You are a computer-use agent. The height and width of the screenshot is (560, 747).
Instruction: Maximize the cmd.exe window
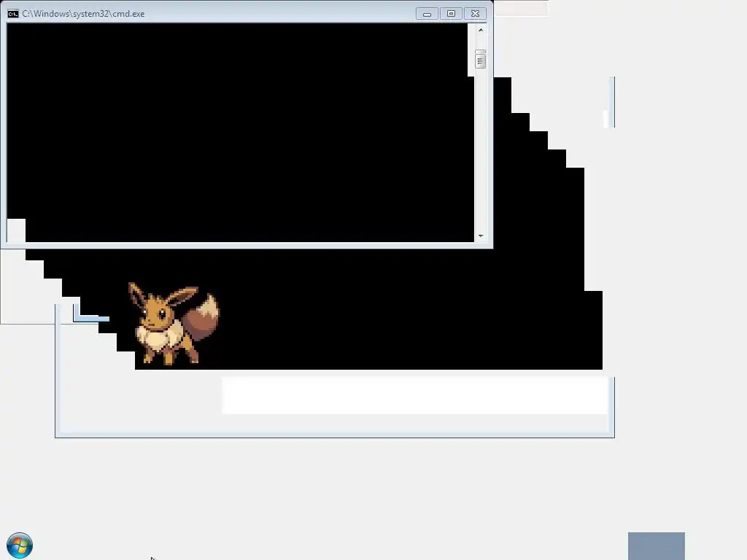coord(451,14)
